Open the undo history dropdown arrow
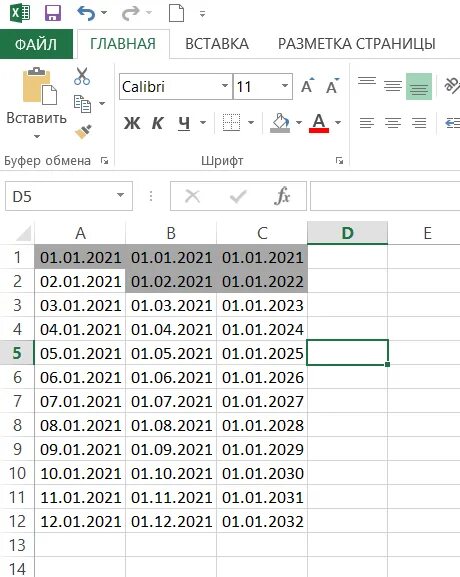This screenshot has height=577, width=460. 104,13
